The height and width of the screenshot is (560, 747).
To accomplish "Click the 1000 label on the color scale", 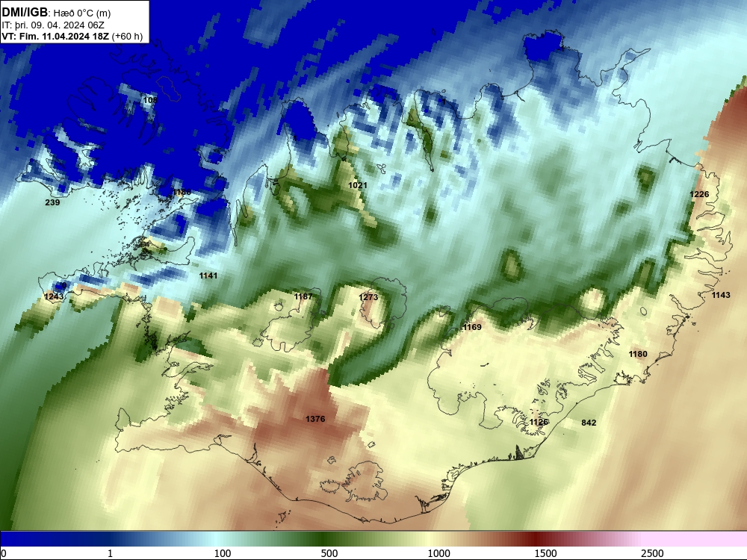I will pyautogui.click(x=438, y=553).
